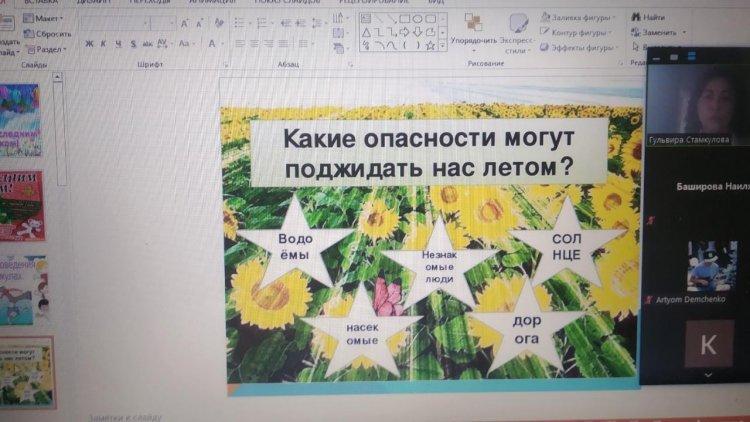Open the ВСТАВКА ribbon tab

point(41,2)
